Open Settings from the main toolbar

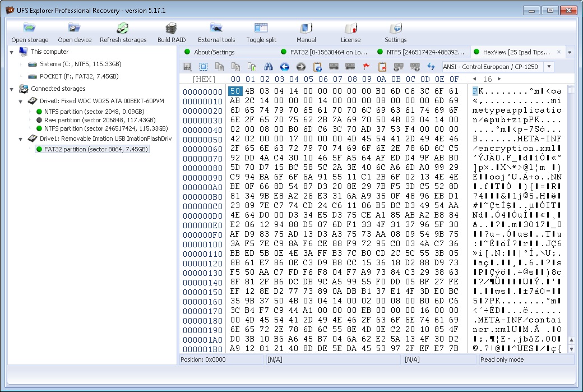pos(395,33)
